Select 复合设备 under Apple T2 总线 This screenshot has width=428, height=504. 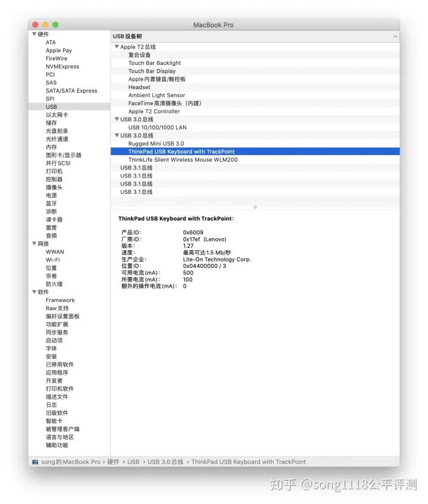[x=256, y=55]
